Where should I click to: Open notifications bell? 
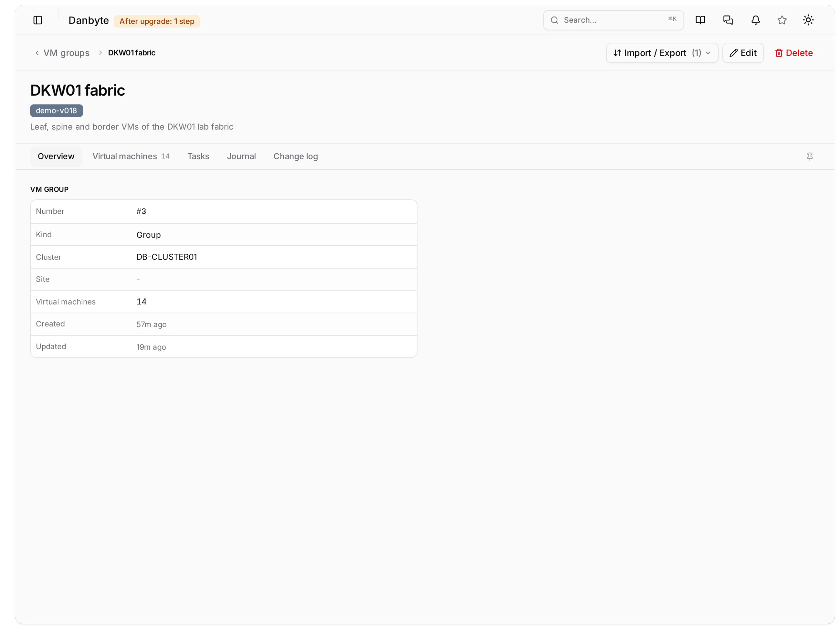[755, 20]
